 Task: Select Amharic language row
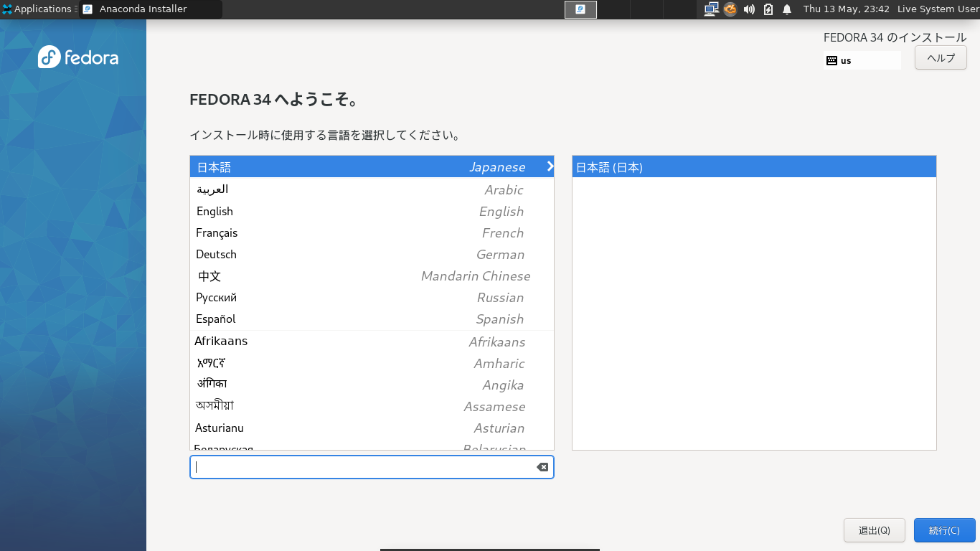(372, 363)
